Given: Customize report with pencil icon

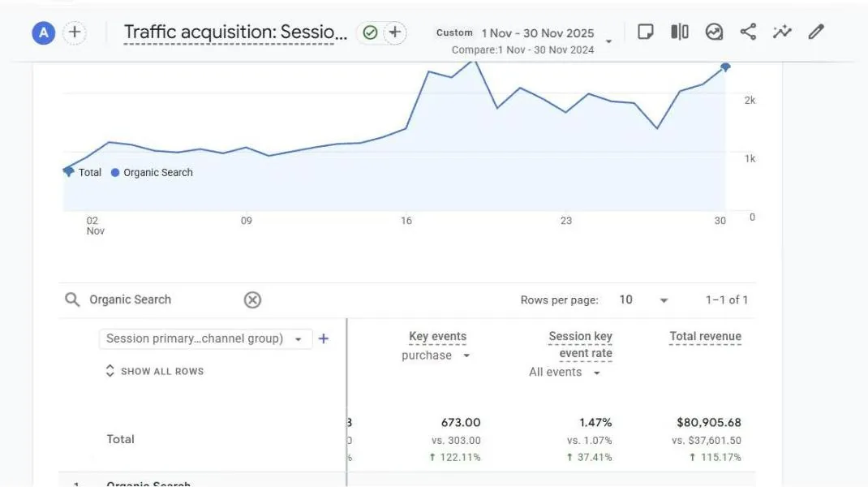Looking at the screenshot, I should [816, 32].
